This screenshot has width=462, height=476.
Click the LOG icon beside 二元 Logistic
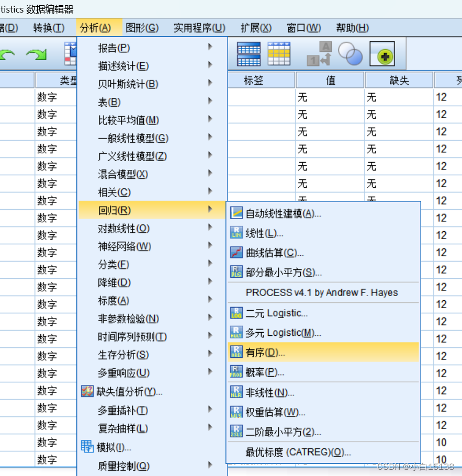(236, 313)
